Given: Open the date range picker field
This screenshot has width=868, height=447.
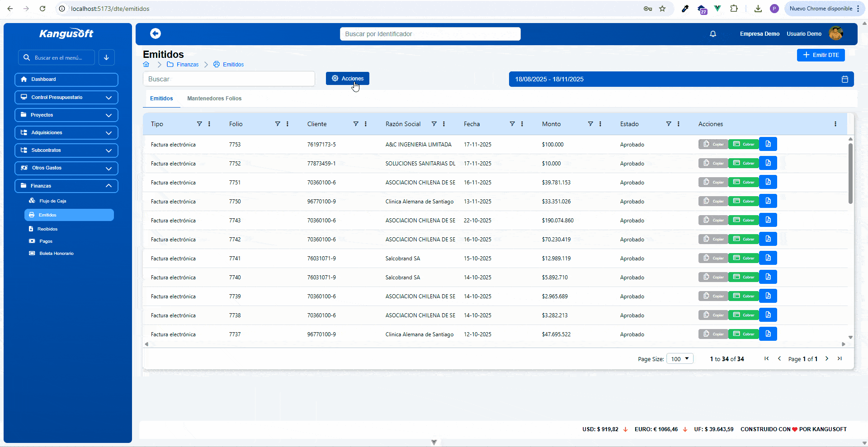Looking at the screenshot, I should pyautogui.click(x=681, y=79).
